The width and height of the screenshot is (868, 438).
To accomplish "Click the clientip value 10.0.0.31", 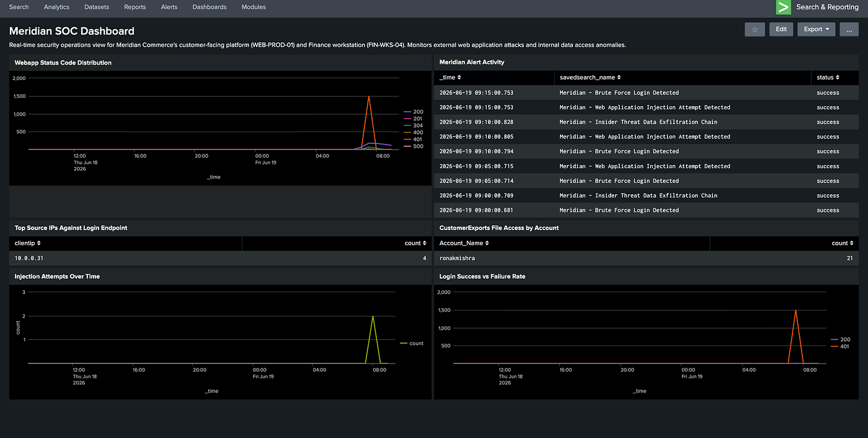I will [x=29, y=258].
